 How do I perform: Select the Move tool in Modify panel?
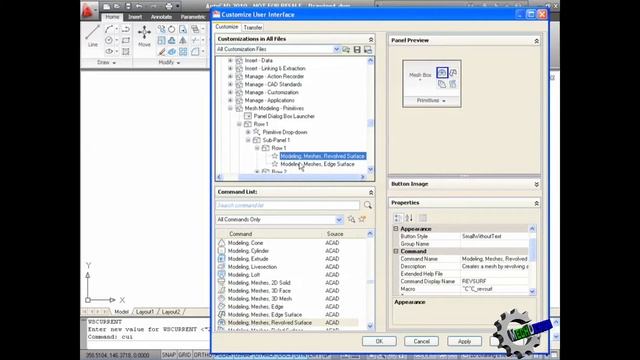[x=144, y=36]
